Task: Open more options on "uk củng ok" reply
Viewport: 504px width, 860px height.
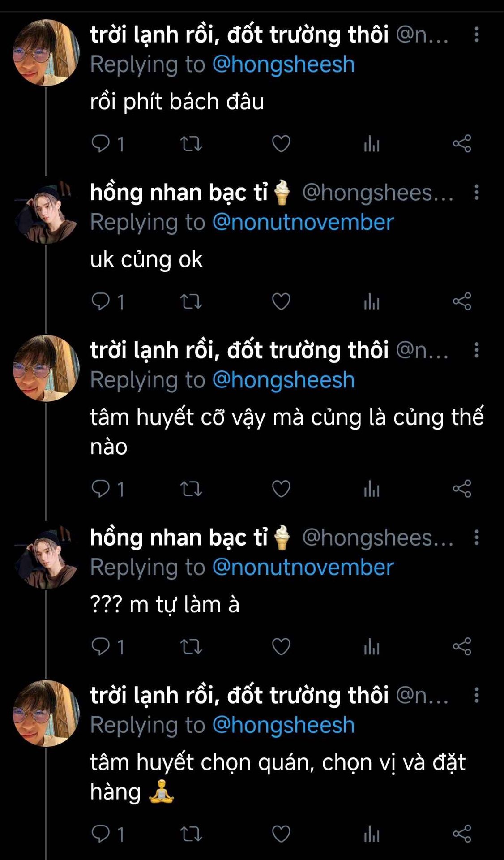Action: (477, 192)
